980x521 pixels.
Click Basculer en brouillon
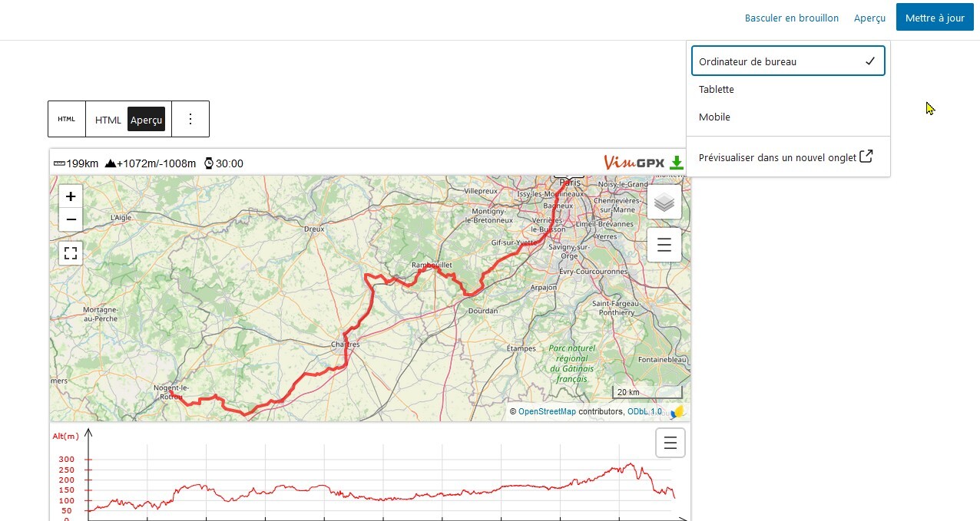click(791, 18)
